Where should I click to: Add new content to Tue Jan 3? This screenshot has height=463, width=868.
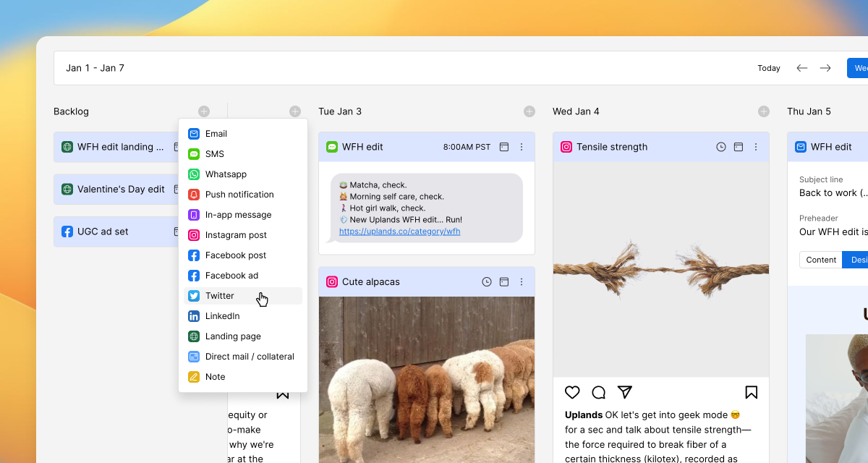[x=529, y=111]
